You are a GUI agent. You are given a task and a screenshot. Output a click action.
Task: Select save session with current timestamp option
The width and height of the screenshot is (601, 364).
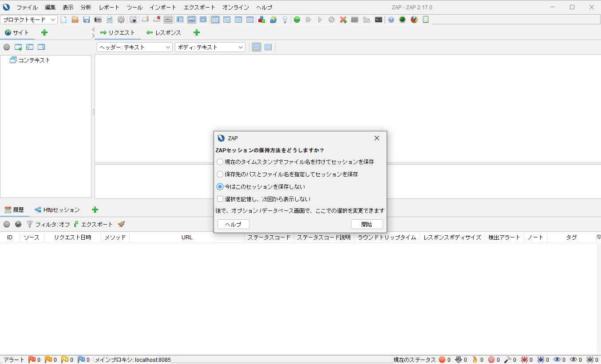coord(295,162)
